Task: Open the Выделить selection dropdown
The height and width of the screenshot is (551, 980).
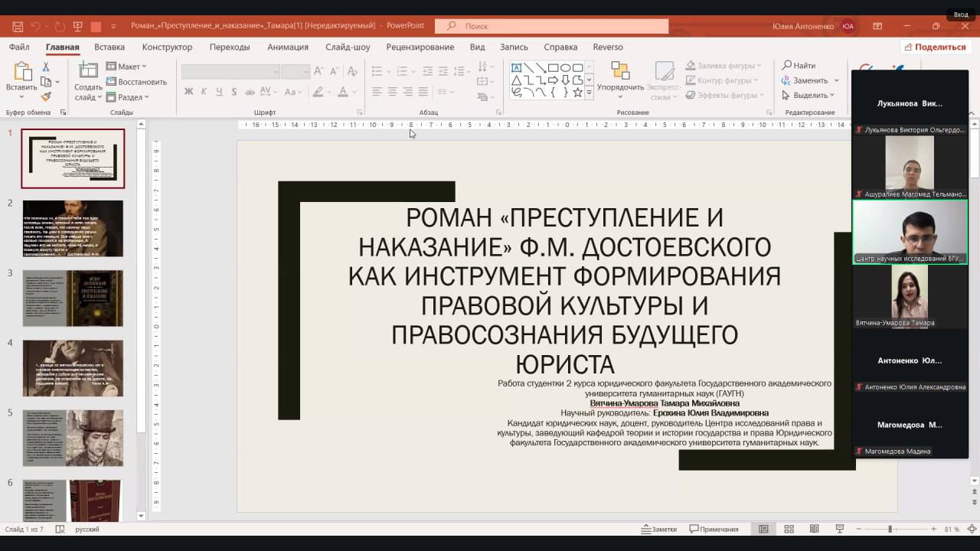Action: point(809,96)
